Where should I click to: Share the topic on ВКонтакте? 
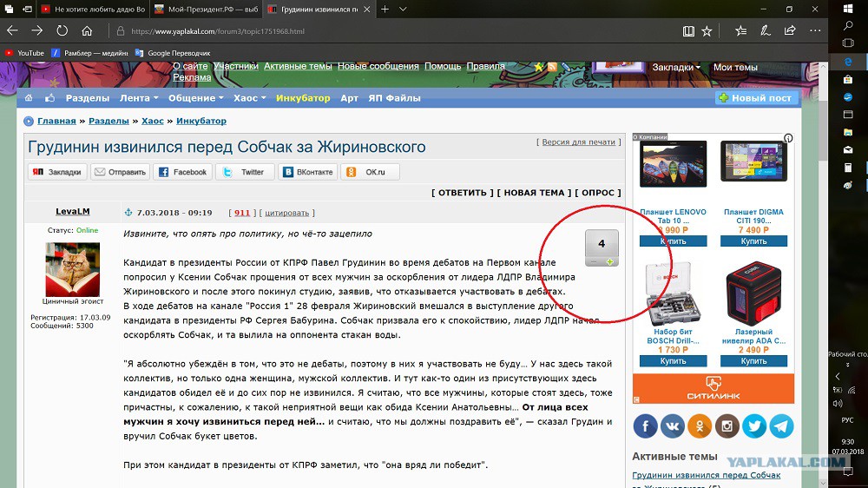tap(308, 172)
